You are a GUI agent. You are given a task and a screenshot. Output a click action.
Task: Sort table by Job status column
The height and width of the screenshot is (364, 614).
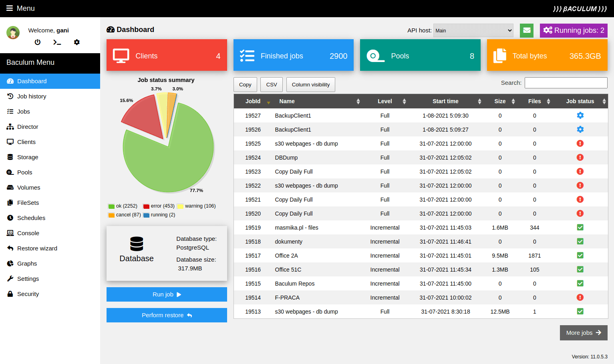tap(580, 101)
